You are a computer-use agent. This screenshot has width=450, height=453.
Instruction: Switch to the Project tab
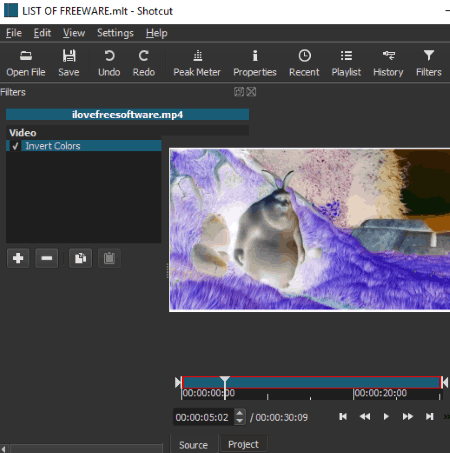[243, 444]
